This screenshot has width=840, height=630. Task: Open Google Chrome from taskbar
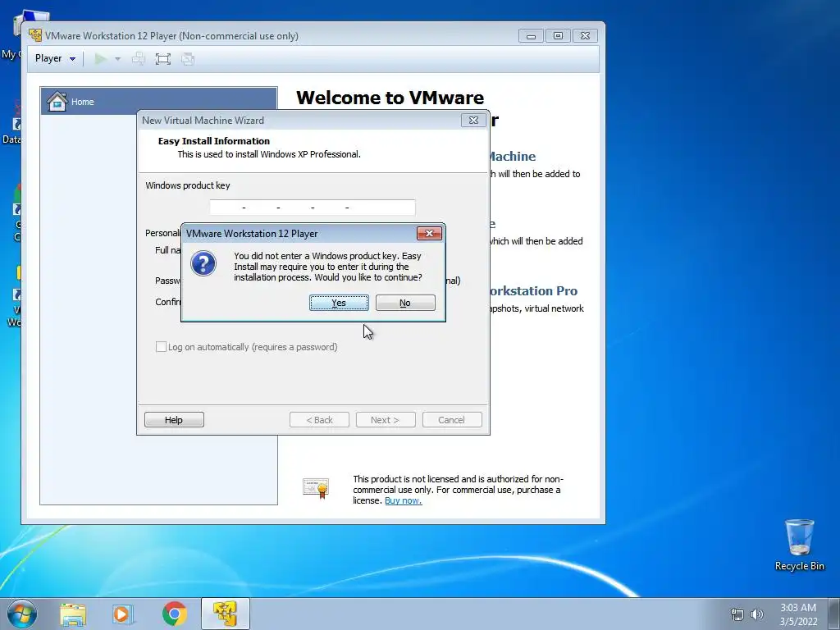point(174,614)
